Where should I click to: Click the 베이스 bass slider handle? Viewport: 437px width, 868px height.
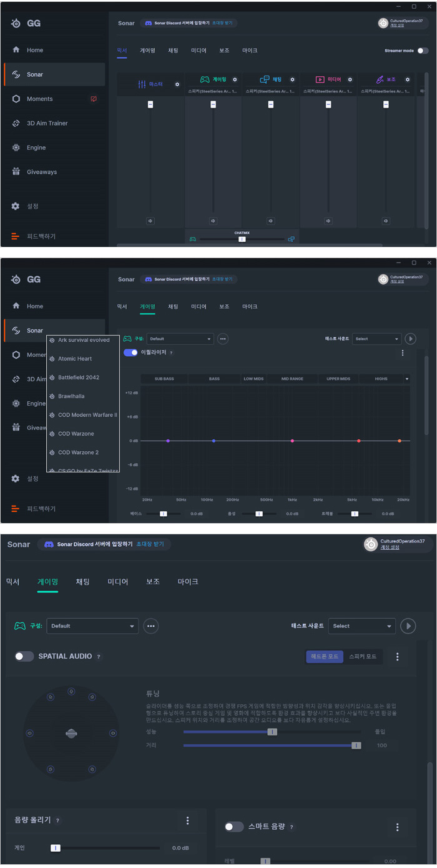[x=164, y=514]
